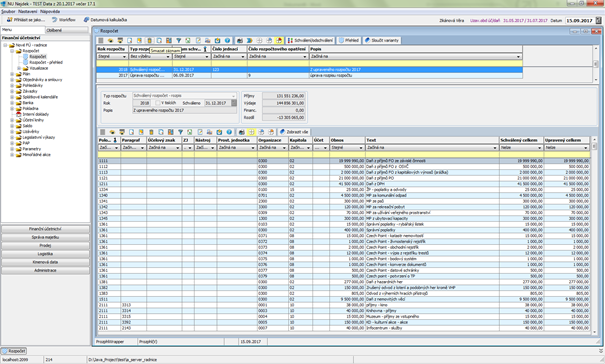Open the Nastavení menu
Screen dimensions: 605x364
coord(28,12)
